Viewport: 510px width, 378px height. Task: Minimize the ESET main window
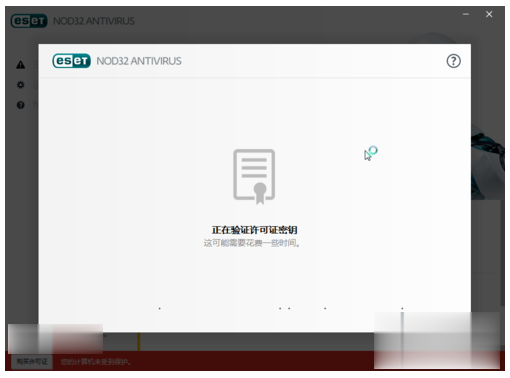pos(466,14)
